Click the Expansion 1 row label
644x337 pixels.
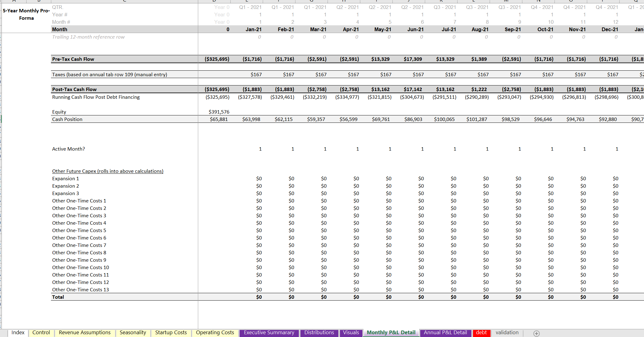[x=65, y=178]
